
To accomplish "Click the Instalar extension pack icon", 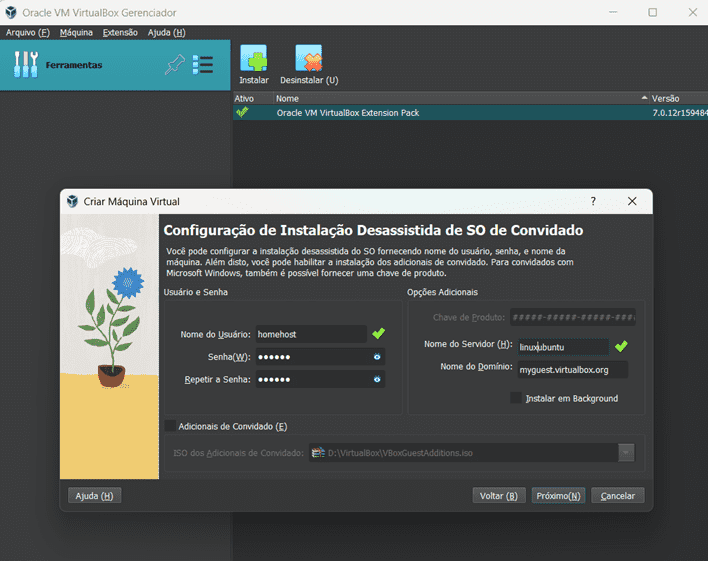I will pyautogui.click(x=254, y=60).
